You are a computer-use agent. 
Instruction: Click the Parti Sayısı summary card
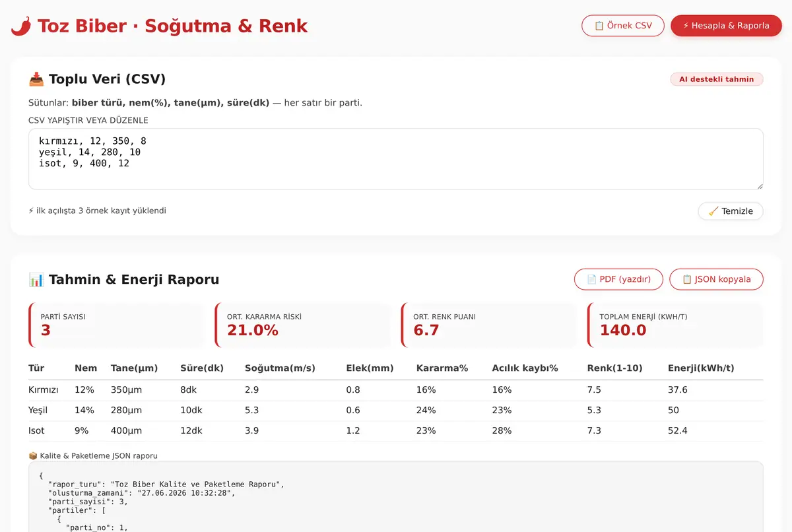click(x=116, y=325)
